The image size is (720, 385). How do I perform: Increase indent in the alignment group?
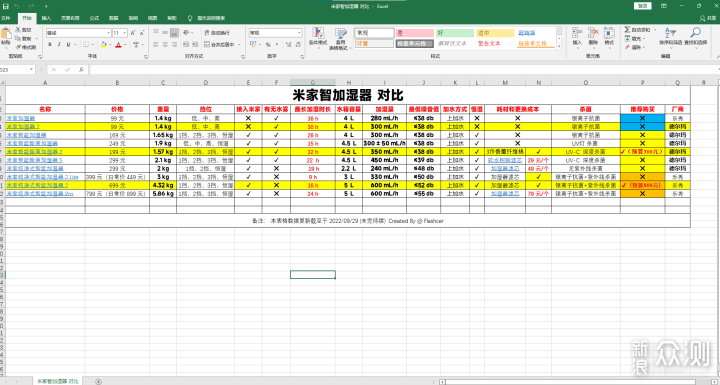tap(195, 45)
